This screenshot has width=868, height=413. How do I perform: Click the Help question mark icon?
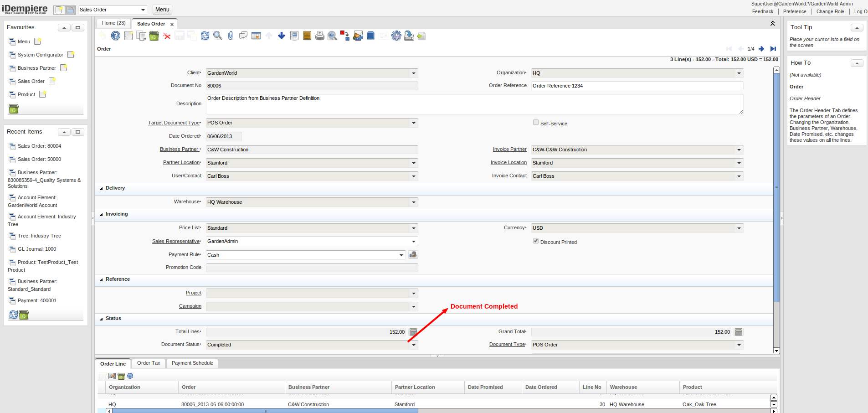[x=115, y=35]
